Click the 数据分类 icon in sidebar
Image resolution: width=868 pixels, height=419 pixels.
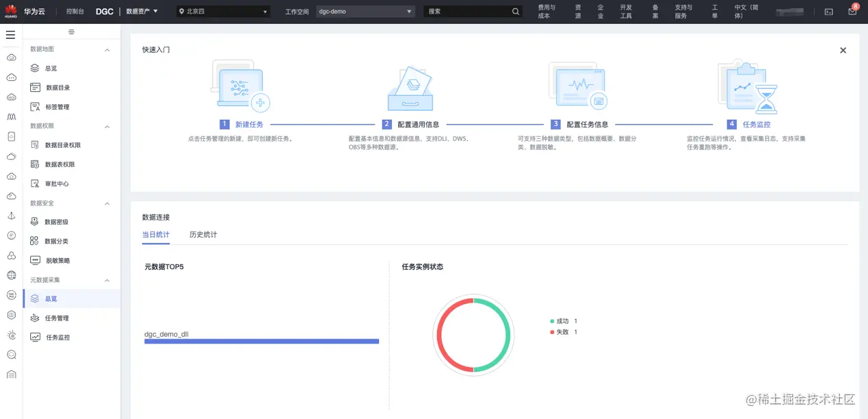[35, 241]
